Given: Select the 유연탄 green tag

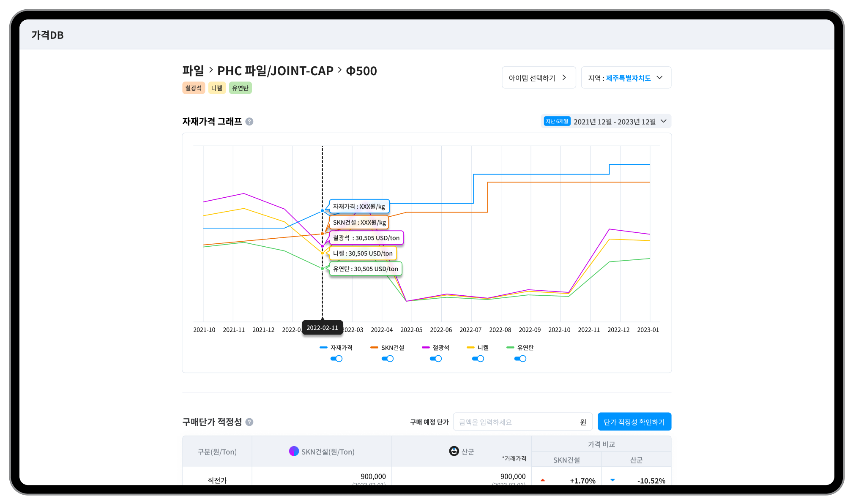Looking at the screenshot, I should pos(240,88).
